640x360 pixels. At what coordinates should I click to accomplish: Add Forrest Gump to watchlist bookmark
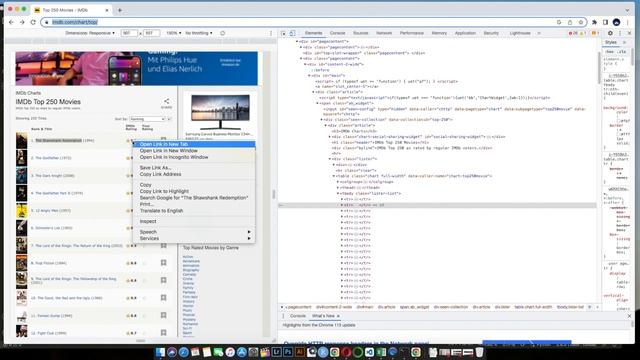(164, 315)
